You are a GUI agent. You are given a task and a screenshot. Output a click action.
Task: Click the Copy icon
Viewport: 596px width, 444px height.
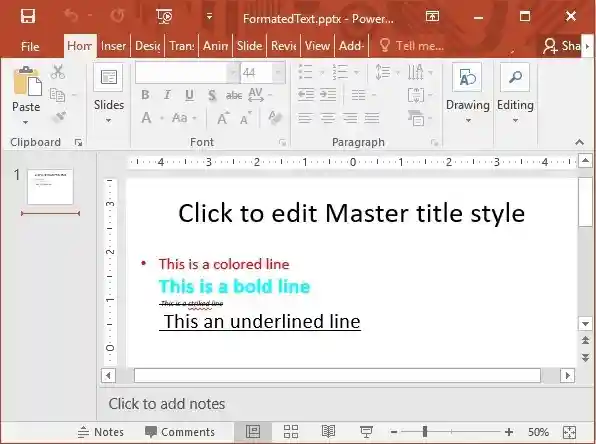pos(57,95)
